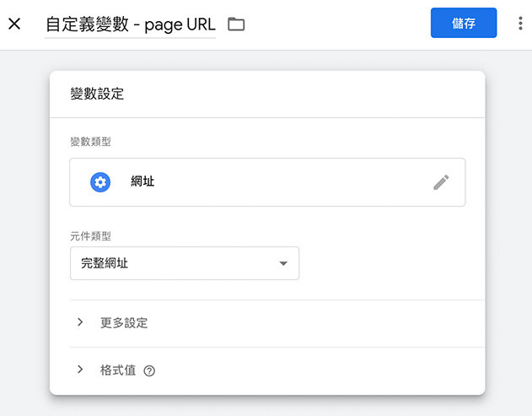The height and width of the screenshot is (416, 532).
Task: Close the variable editor with X icon
Action: 14,24
